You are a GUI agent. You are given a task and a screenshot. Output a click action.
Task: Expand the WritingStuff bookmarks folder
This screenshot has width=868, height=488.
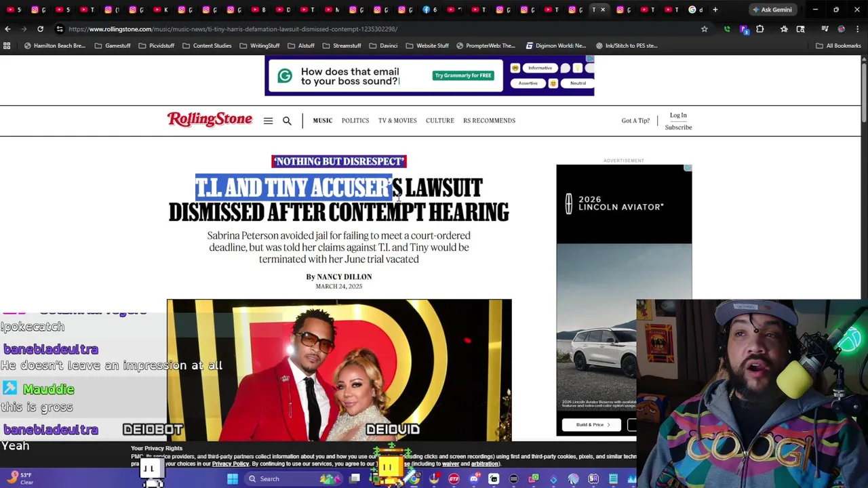(x=260, y=45)
